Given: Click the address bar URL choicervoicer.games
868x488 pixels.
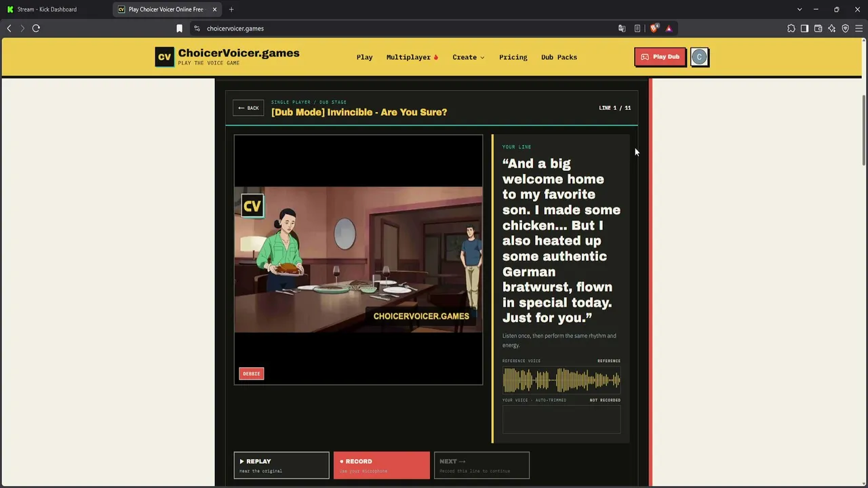Looking at the screenshot, I should pyautogui.click(x=235, y=28).
